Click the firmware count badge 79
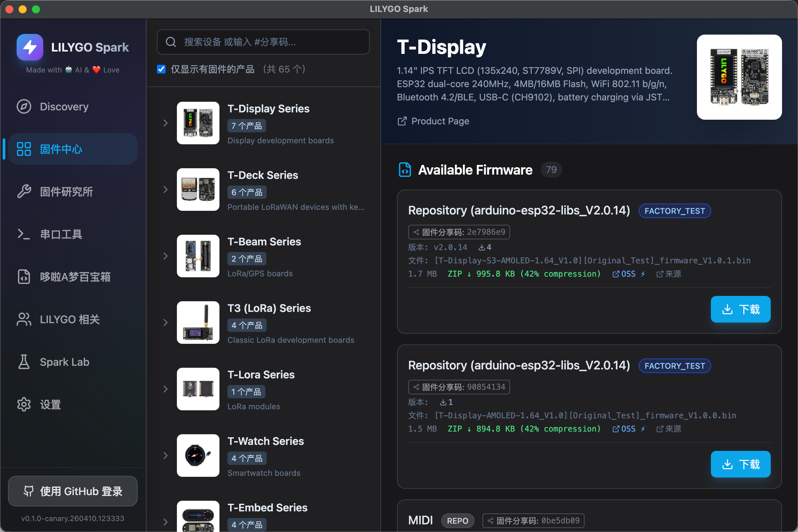Viewport: 798px width, 532px height. point(551,170)
